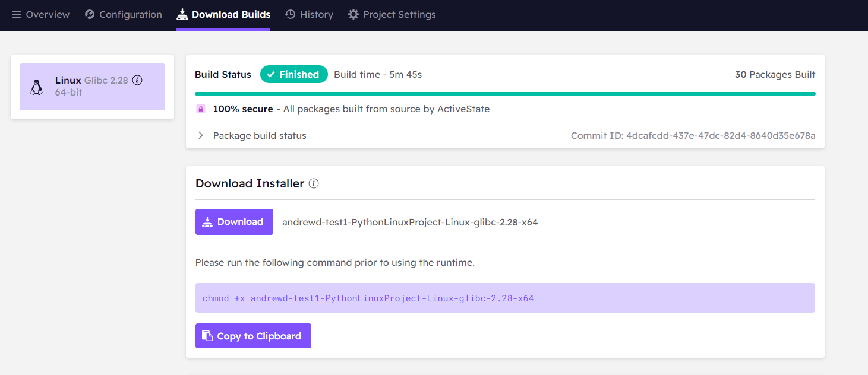Click the Configuration tab icon

tap(90, 14)
